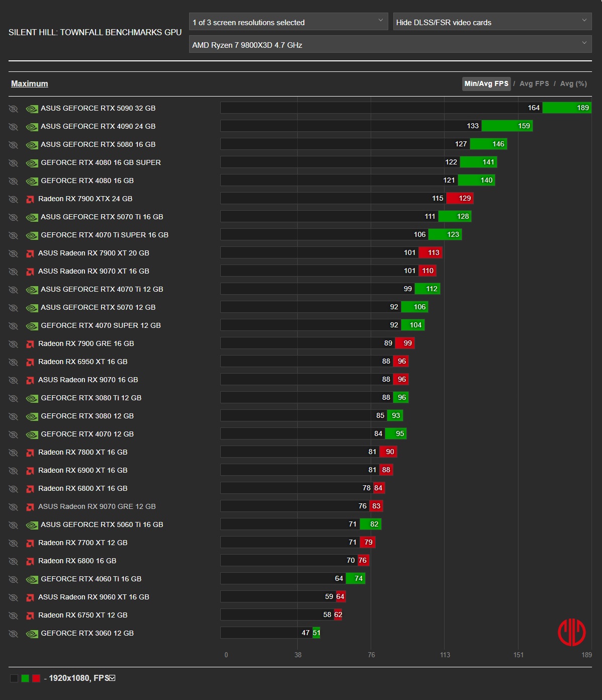The image size is (602, 700).
Task: Switch to Avg (%) view
Action: pyautogui.click(x=573, y=84)
